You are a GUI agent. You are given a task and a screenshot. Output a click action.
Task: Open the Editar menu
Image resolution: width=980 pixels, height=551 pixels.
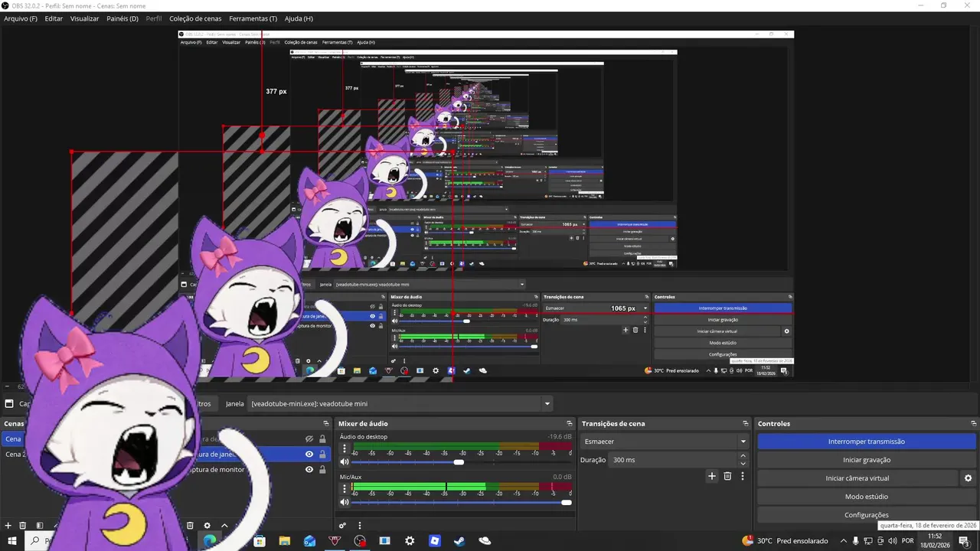[x=54, y=18]
